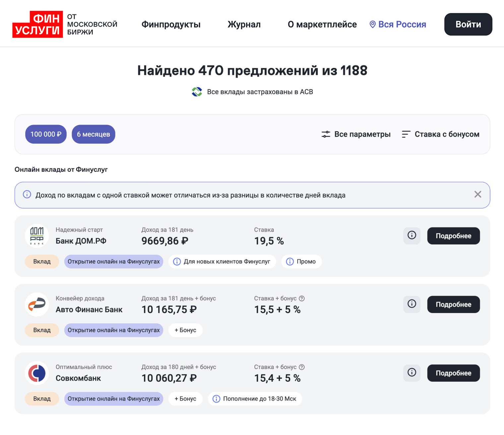The image size is (504, 435).
Task: Click the Авто Финанс Банк bank name
Action: 89,310
